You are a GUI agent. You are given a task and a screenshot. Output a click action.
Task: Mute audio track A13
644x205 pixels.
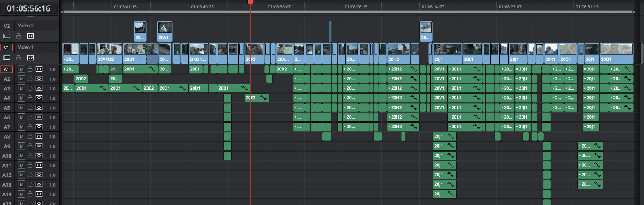click(x=22, y=184)
